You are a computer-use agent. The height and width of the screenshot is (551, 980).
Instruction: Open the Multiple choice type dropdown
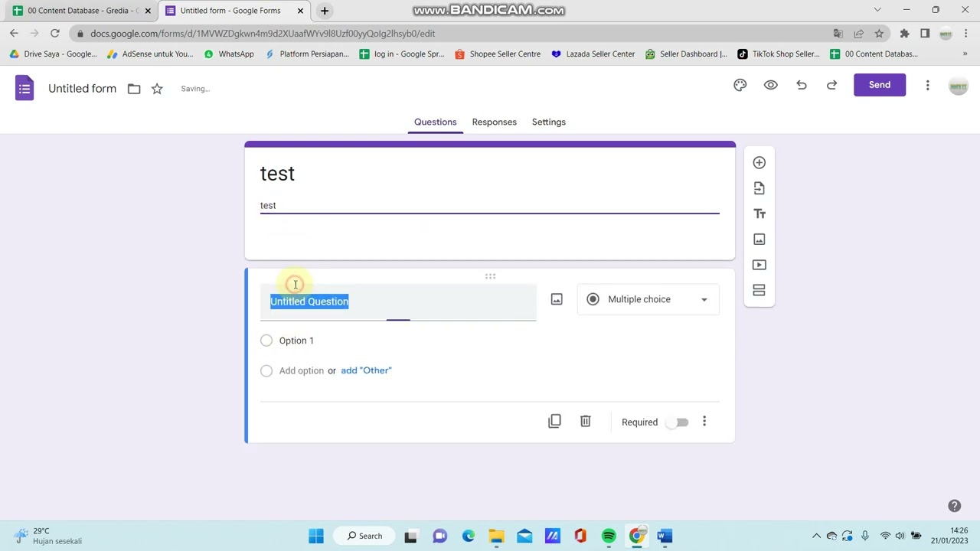point(648,299)
